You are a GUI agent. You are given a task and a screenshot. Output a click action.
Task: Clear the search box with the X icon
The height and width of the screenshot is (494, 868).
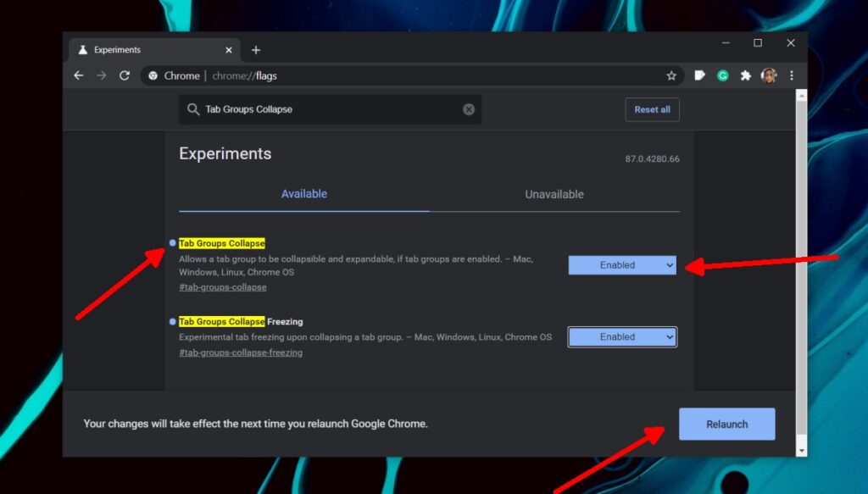(469, 108)
